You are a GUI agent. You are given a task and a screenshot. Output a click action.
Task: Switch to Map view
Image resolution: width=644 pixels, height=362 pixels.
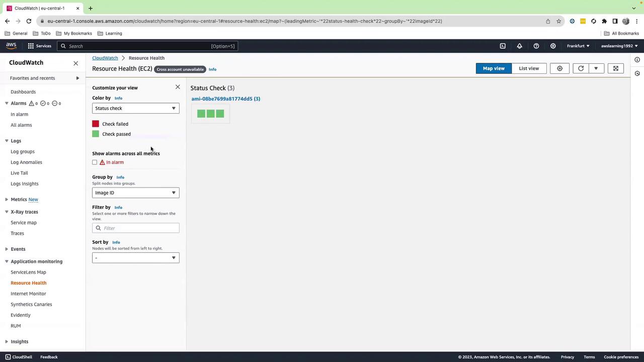coord(494,68)
